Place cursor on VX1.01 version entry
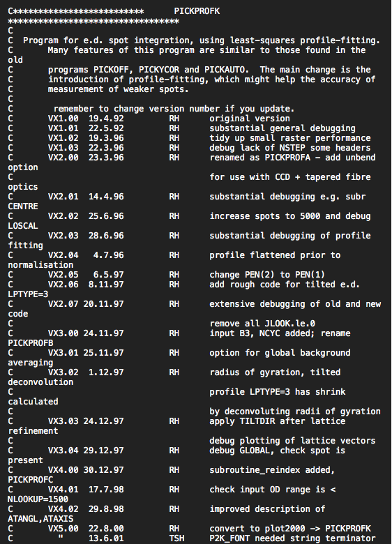Screen dimensions: 392x544 [63, 128]
